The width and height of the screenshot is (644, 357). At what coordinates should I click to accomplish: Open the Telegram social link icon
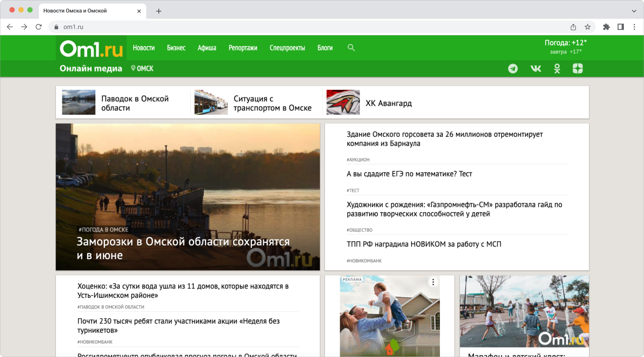(513, 69)
